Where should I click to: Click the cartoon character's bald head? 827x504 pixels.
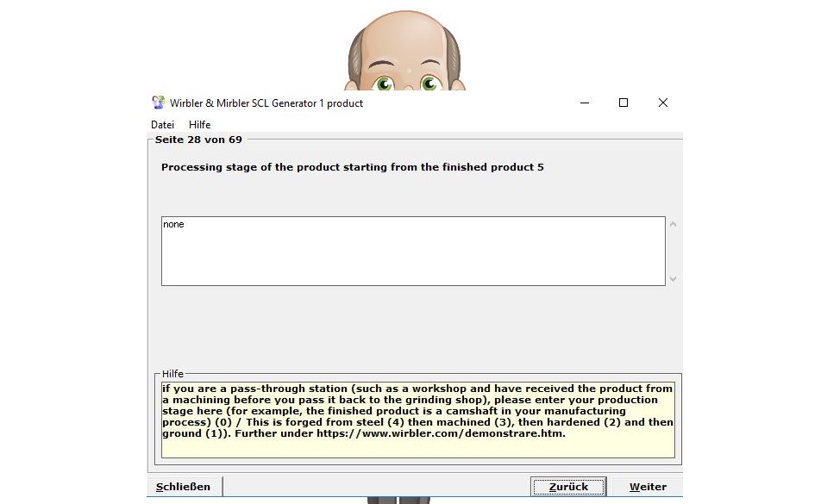click(x=405, y=39)
